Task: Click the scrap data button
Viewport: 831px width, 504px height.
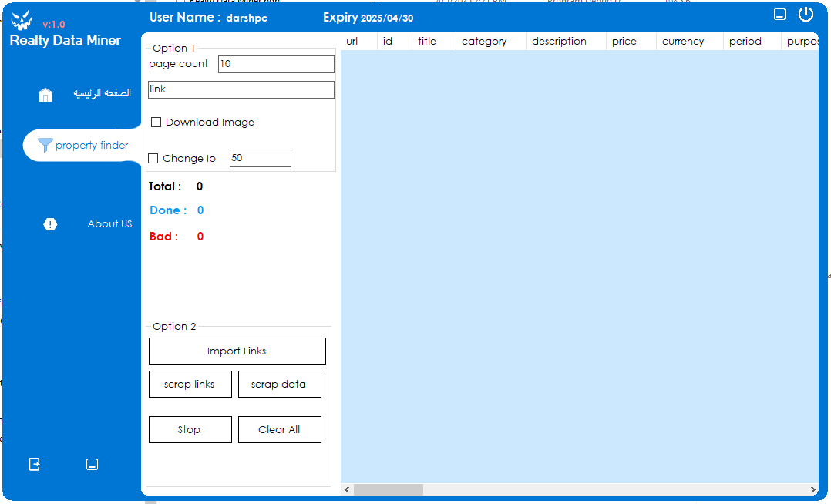Action: click(279, 384)
